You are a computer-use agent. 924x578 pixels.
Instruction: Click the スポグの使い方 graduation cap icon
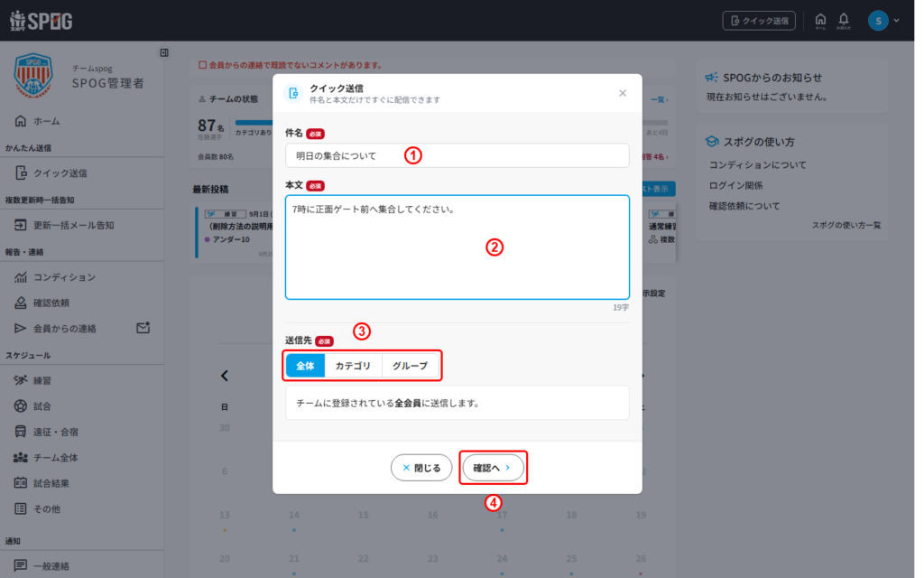pos(712,142)
